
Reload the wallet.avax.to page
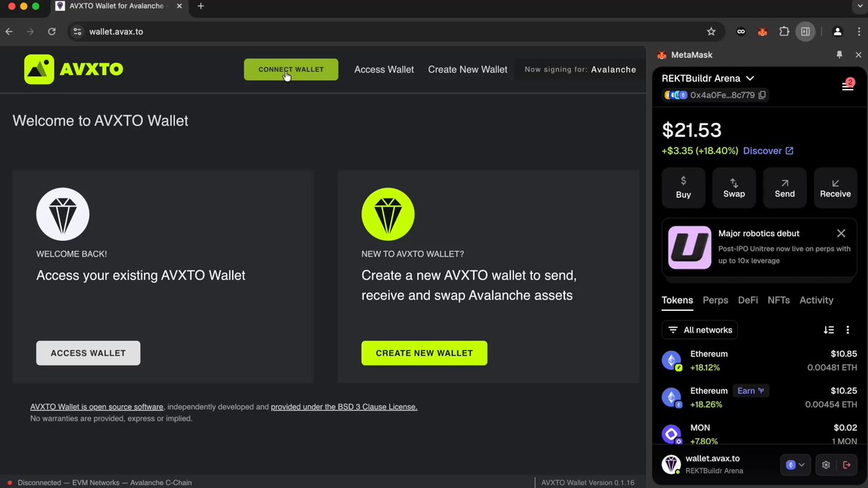pos(52,32)
